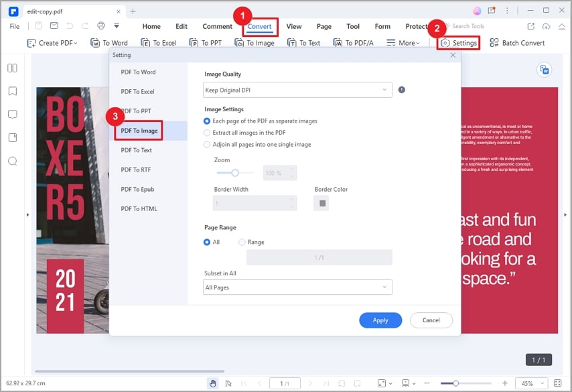Expand the All Pages subset dropdown
Screen dimensions: 572x392
coord(297,287)
